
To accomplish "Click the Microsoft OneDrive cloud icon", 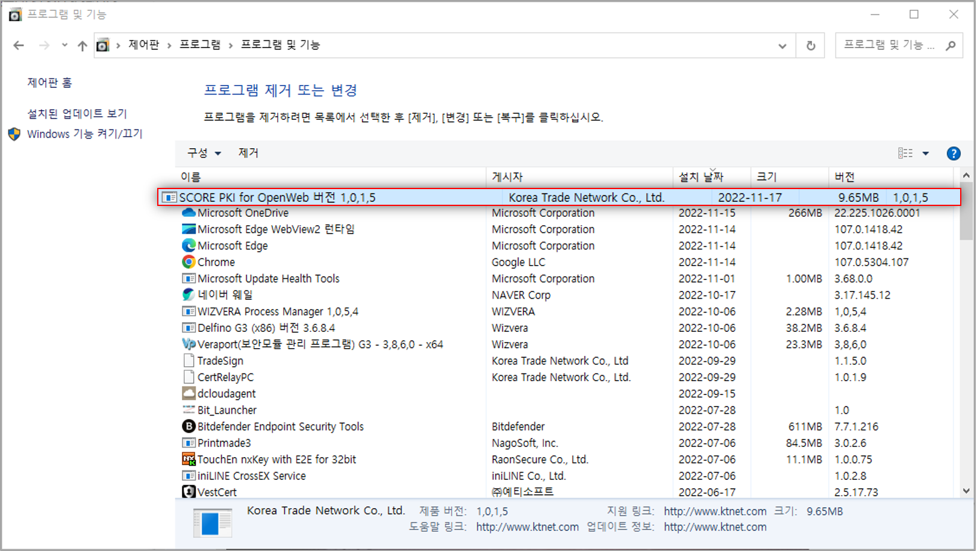I will tap(189, 213).
